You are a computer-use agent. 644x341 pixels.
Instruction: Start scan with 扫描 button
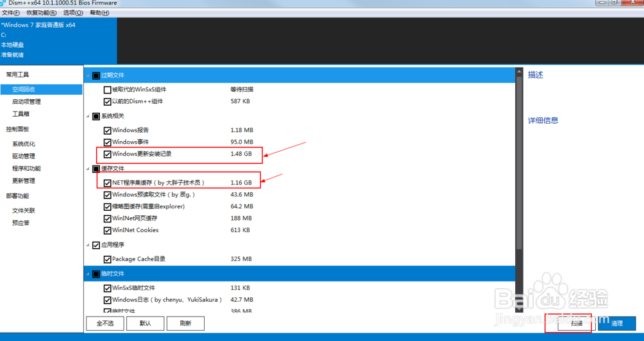coord(576,324)
